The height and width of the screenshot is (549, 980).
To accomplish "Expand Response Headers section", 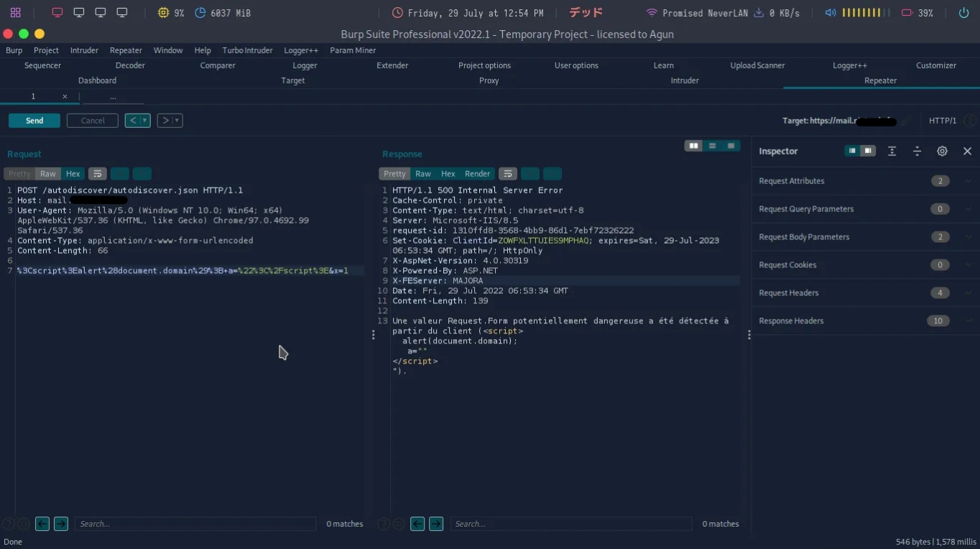I will pos(865,321).
